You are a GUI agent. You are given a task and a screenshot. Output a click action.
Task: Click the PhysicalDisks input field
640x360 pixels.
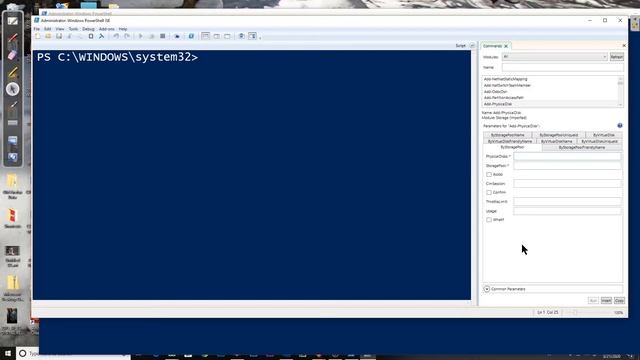(x=567, y=156)
